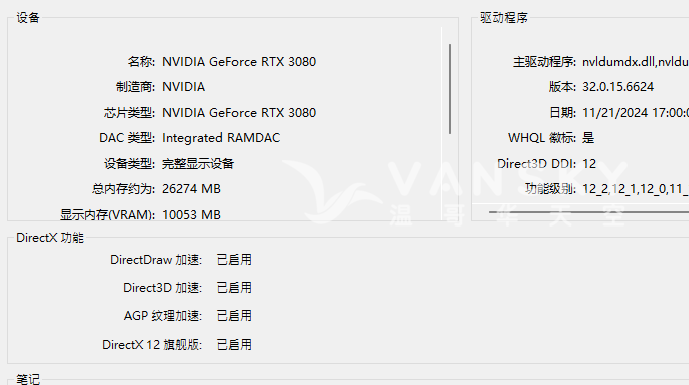Click the 总内存约为: label
This screenshot has width=689, height=385.
(123, 189)
